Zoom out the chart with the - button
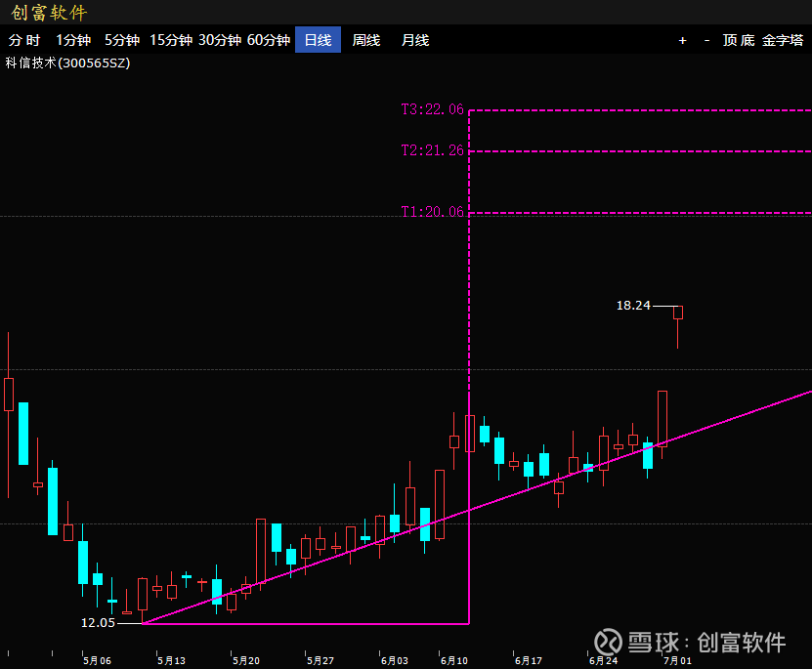The height and width of the screenshot is (669, 812). pos(706,40)
